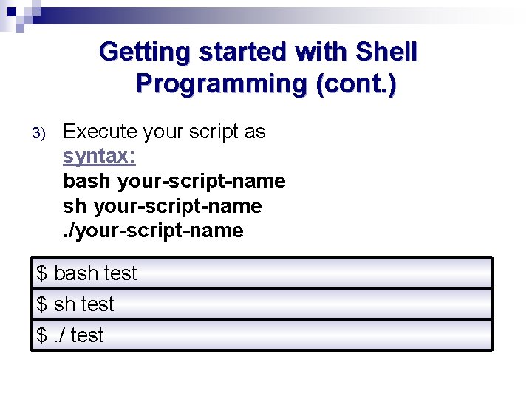This screenshot has width=532, height=399.
Task: Click the slide title Getting started with Shell
Action: (258, 52)
